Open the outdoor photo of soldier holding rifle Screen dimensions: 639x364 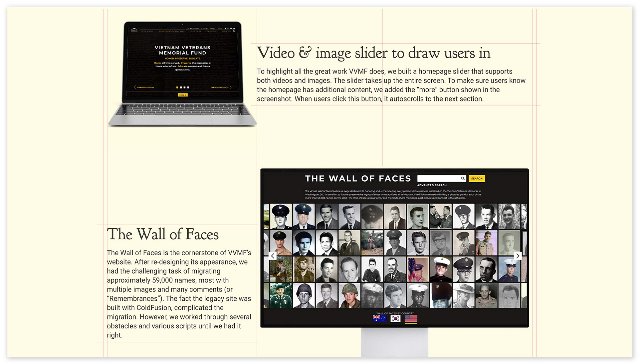point(372,243)
